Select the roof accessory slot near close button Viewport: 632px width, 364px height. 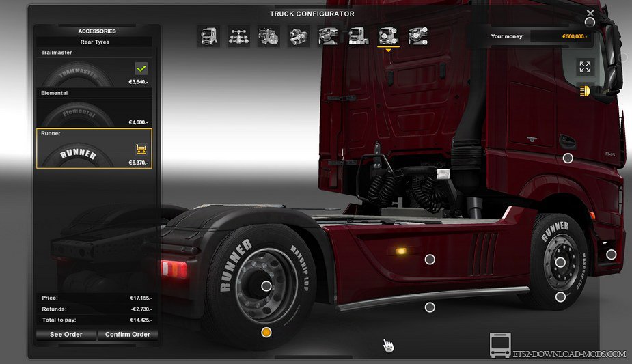(590, 22)
